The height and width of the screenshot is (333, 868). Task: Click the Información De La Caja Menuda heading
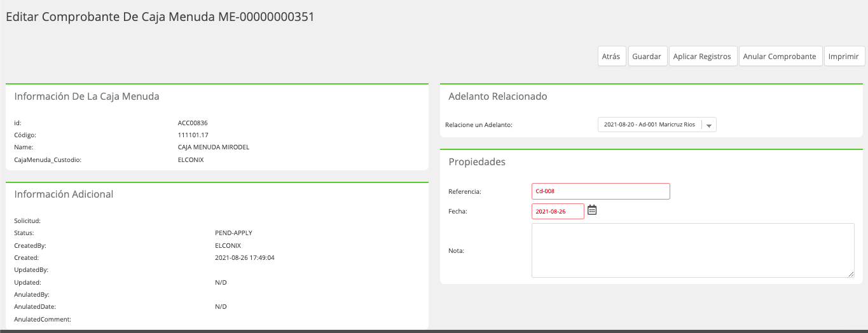click(x=86, y=97)
